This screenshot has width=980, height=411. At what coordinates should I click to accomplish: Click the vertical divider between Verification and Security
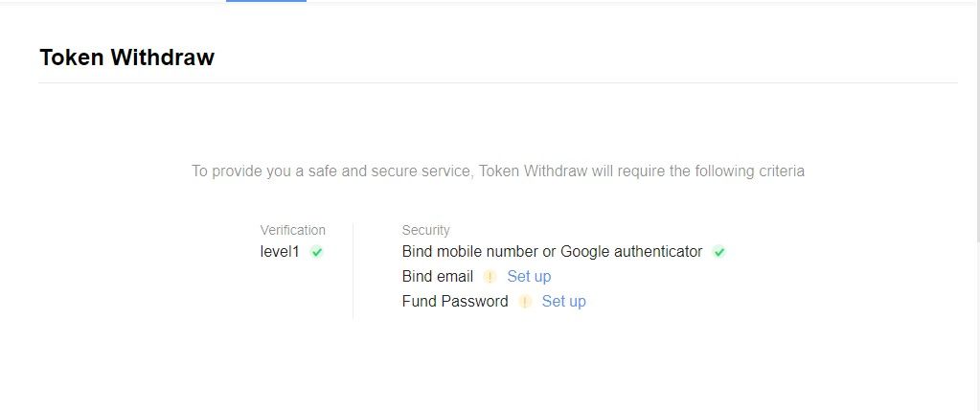[x=353, y=270]
